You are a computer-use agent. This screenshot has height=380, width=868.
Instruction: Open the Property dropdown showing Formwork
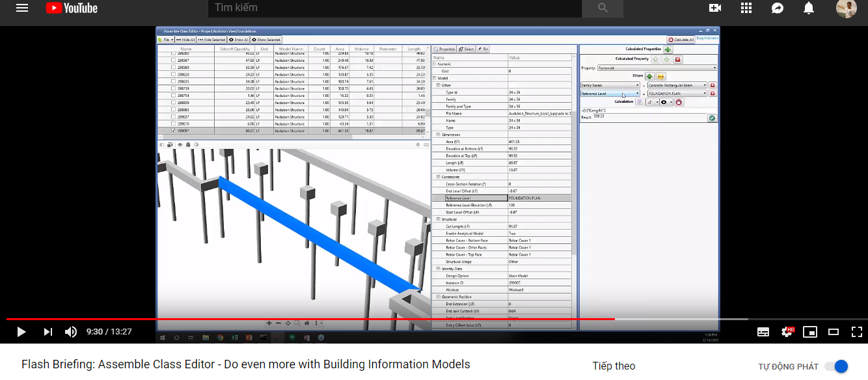point(657,68)
